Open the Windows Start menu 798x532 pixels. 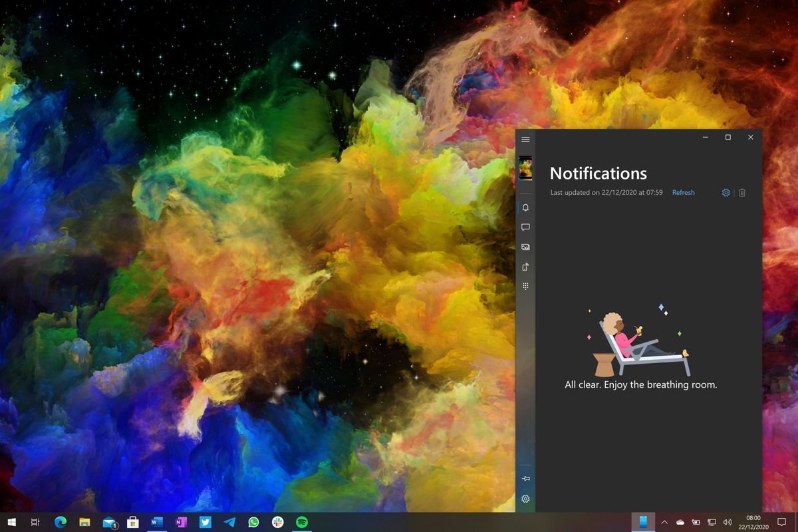(x=11, y=523)
